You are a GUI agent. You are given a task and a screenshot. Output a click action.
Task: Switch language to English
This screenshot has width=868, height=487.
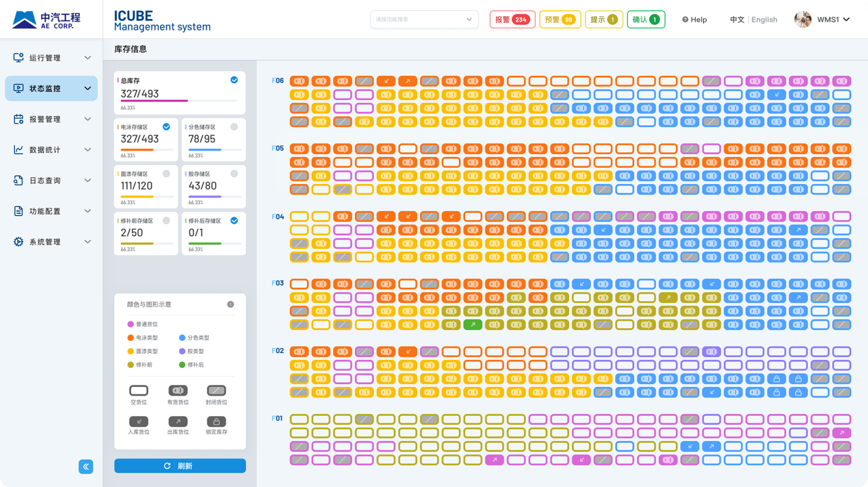[765, 20]
